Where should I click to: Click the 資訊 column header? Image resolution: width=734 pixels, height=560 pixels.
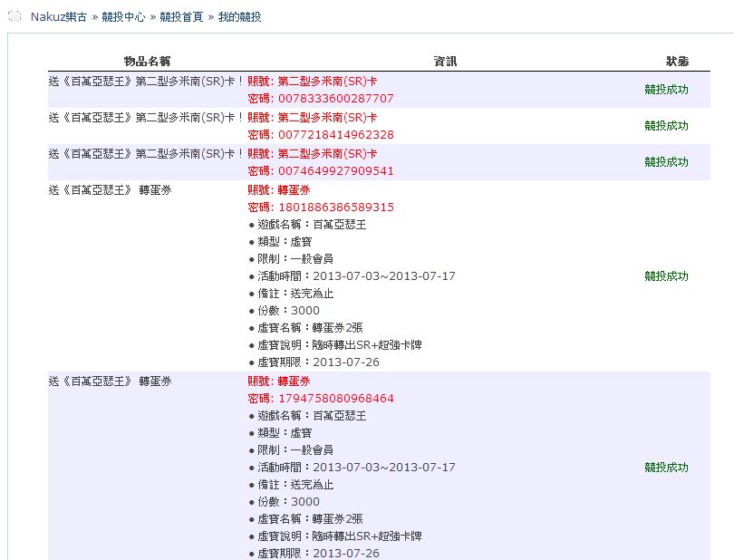pos(445,62)
